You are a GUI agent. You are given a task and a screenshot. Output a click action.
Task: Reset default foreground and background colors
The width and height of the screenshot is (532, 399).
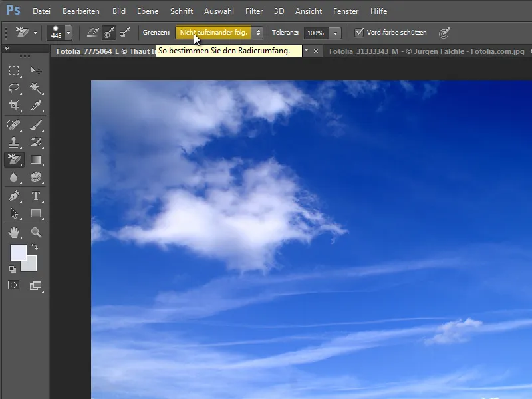tap(13, 269)
